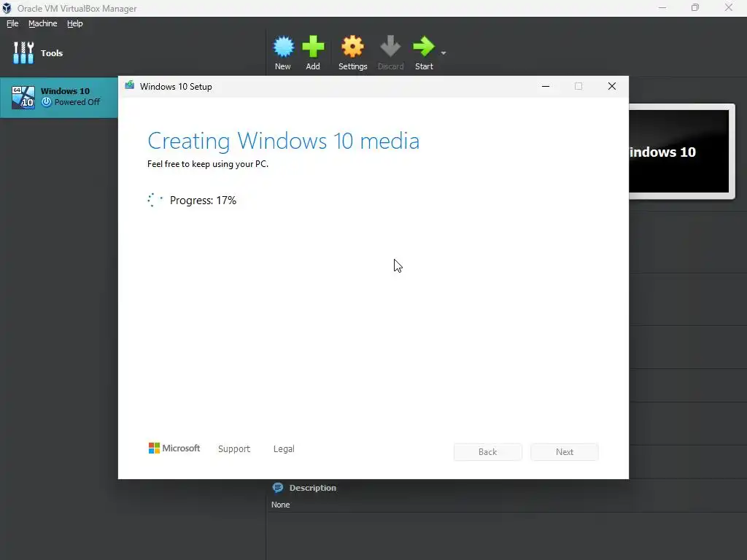This screenshot has height=560, width=747.
Task: Open the Help menu
Action: [x=75, y=23]
